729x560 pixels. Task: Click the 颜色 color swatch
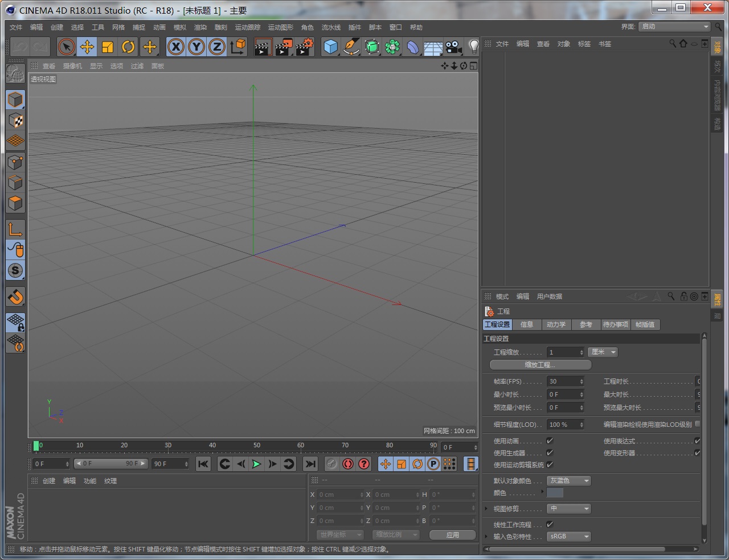point(555,493)
